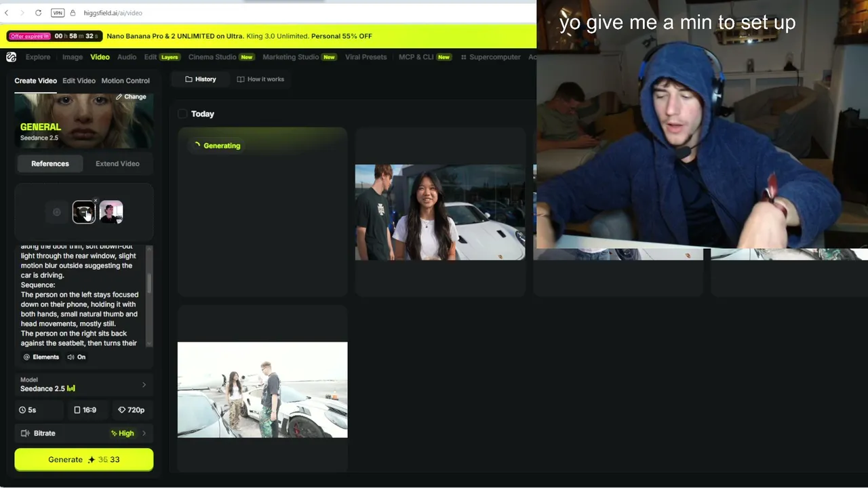Viewport: 868px width, 488px height.
Task: Switch to the Motion Control tab
Action: pyautogui.click(x=125, y=81)
